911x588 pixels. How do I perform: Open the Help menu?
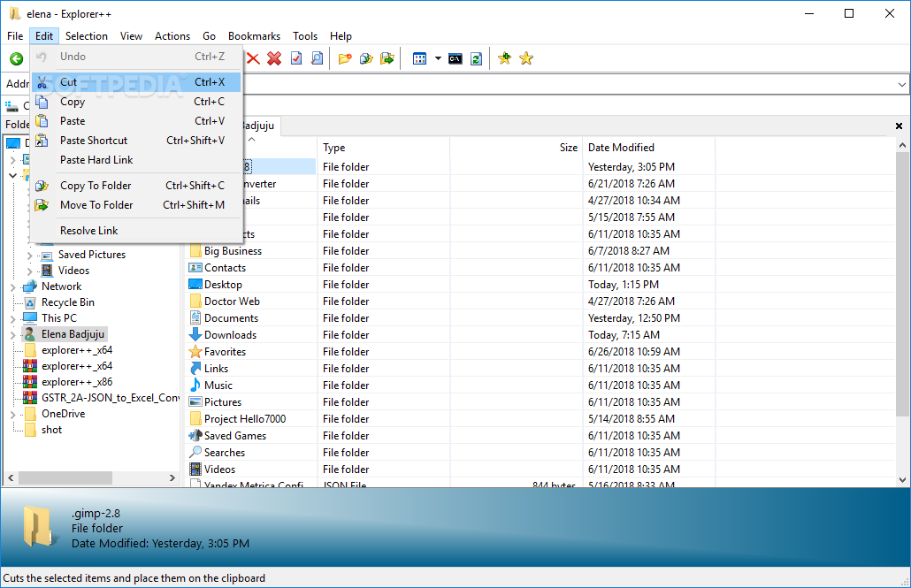pos(341,36)
